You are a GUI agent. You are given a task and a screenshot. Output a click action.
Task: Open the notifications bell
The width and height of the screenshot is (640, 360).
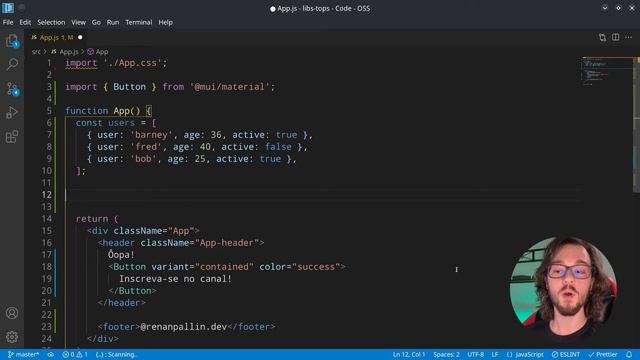pyautogui.click(x=629, y=354)
